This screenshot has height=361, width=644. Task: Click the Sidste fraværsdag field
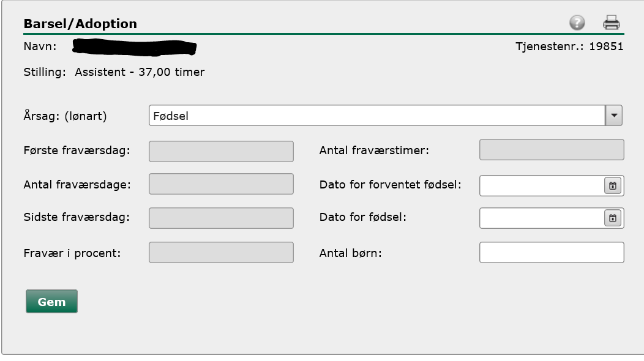pos(221,217)
